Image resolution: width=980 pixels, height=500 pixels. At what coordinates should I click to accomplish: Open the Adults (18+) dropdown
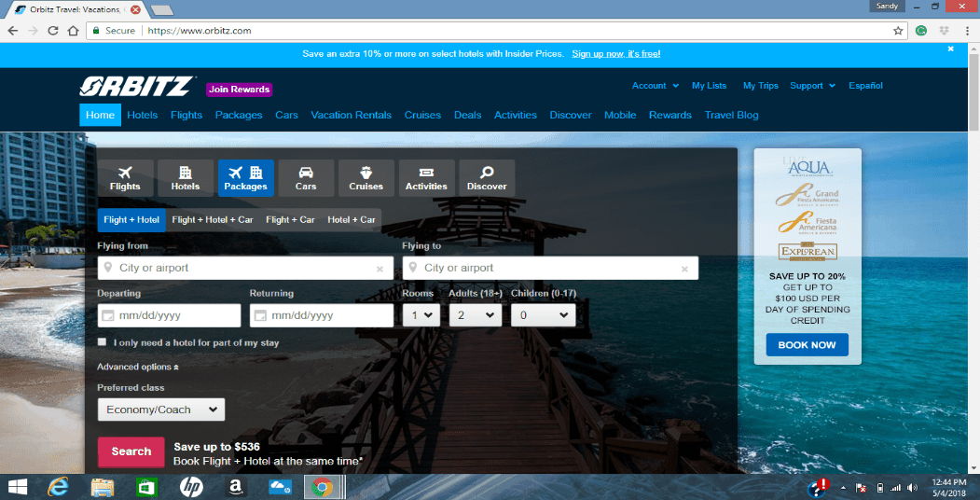point(475,315)
